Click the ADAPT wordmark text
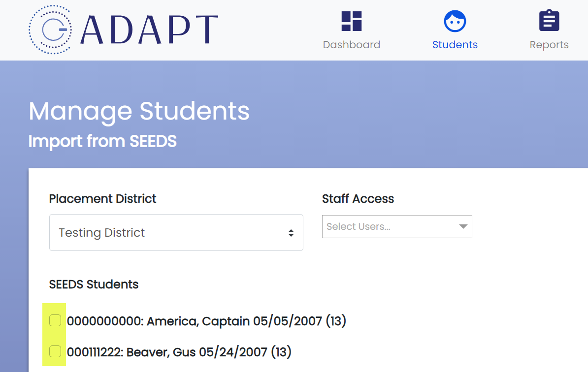The height and width of the screenshot is (372, 588). [149, 30]
